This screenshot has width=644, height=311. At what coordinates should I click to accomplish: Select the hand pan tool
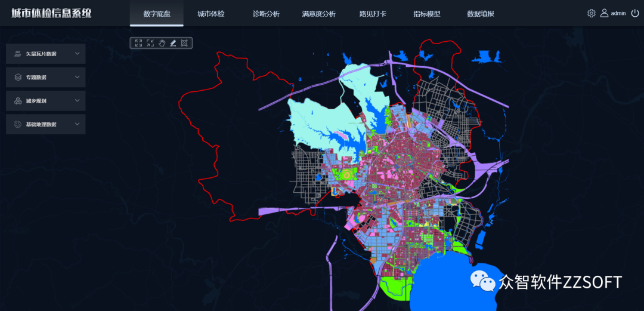[162, 43]
